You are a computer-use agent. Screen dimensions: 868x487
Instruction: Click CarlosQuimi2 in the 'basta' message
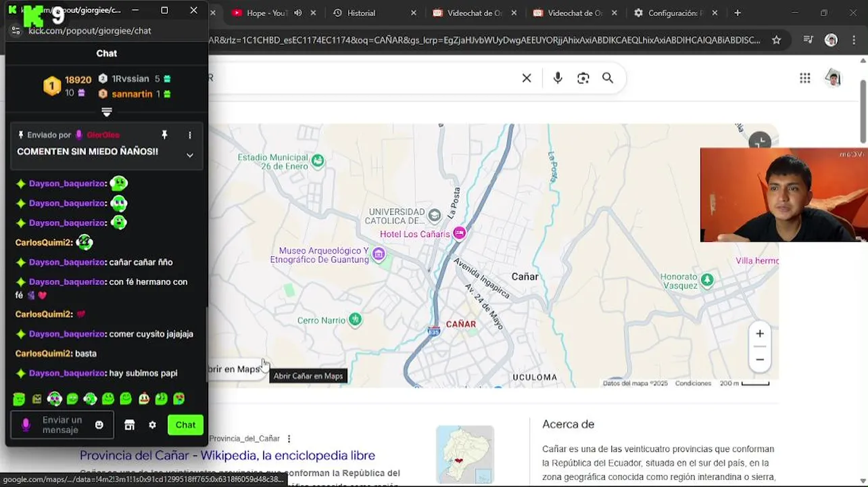click(43, 354)
